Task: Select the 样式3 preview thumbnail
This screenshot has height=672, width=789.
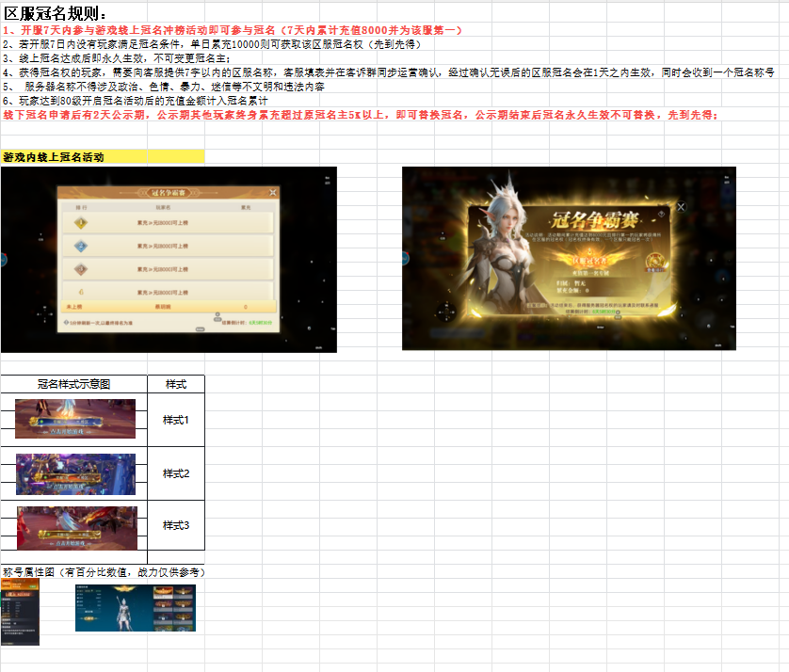Action: tap(77, 528)
